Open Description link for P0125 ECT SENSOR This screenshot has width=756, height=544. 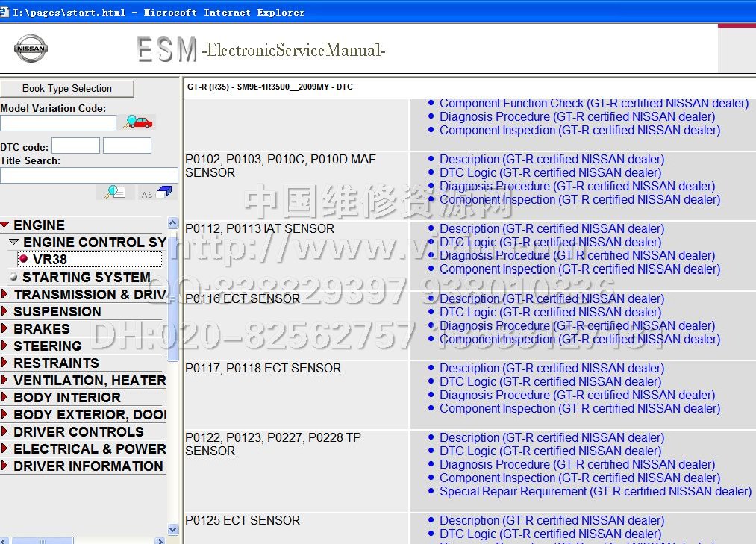tap(552, 520)
